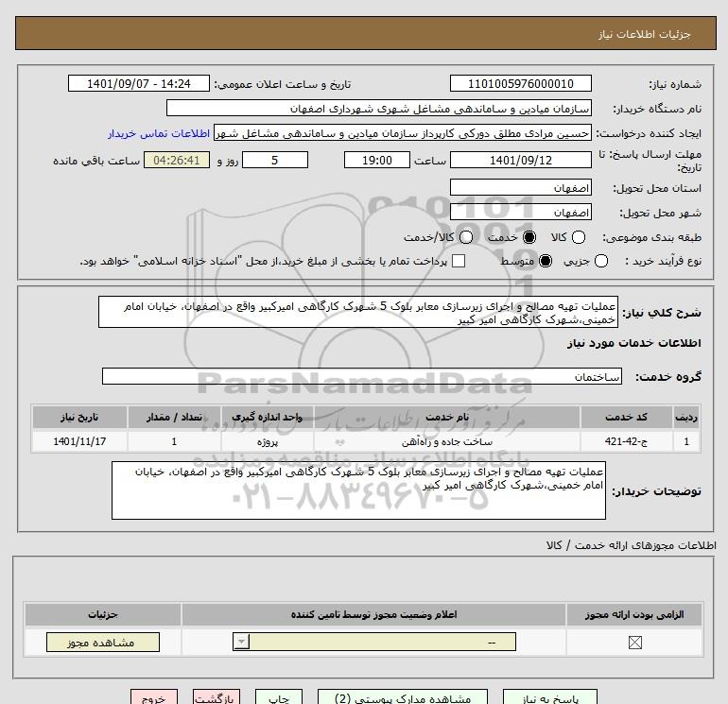The height and width of the screenshot is (704, 728).
Task: Click the countdown timer 04:26:41
Action: point(177,160)
